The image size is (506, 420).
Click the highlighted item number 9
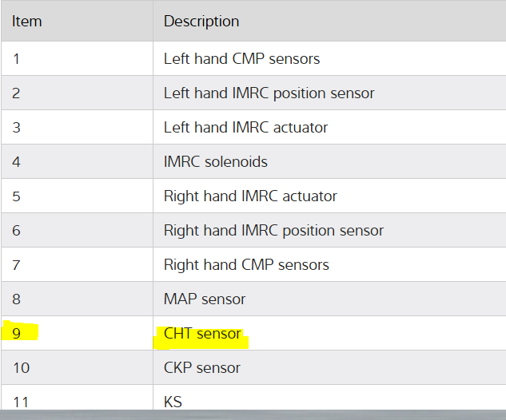pyautogui.click(x=17, y=334)
